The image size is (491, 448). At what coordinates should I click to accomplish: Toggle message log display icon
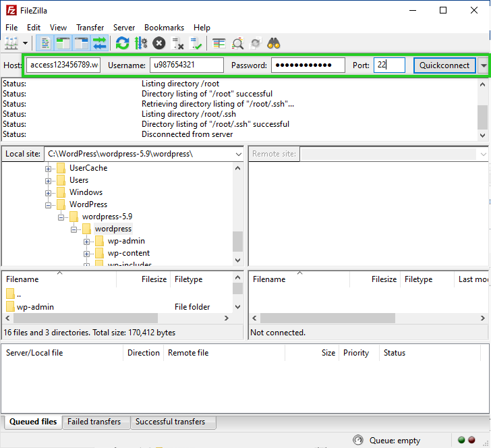coord(46,44)
